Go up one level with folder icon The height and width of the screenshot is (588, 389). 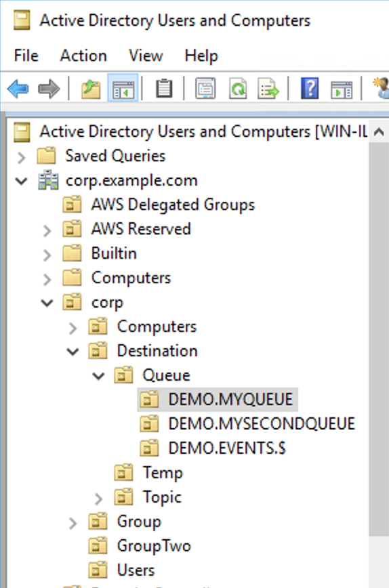pyautogui.click(x=91, y=89)
